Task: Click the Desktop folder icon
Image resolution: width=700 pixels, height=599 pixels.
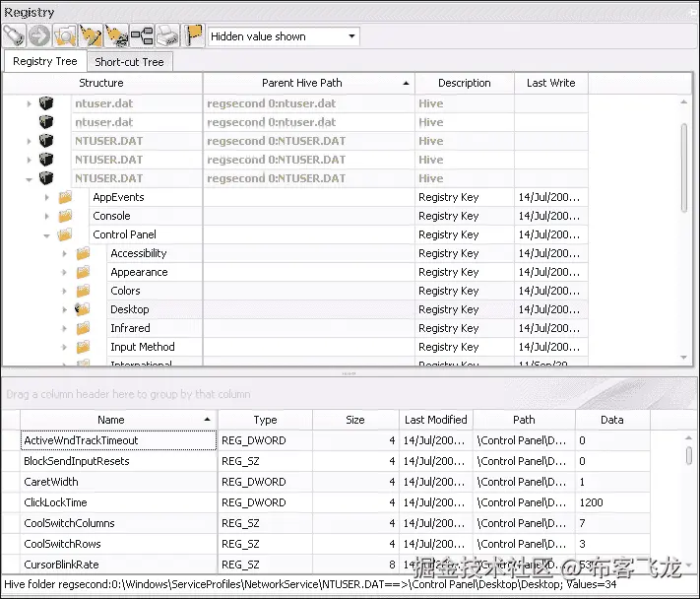Action: click(x=83, y=309)
